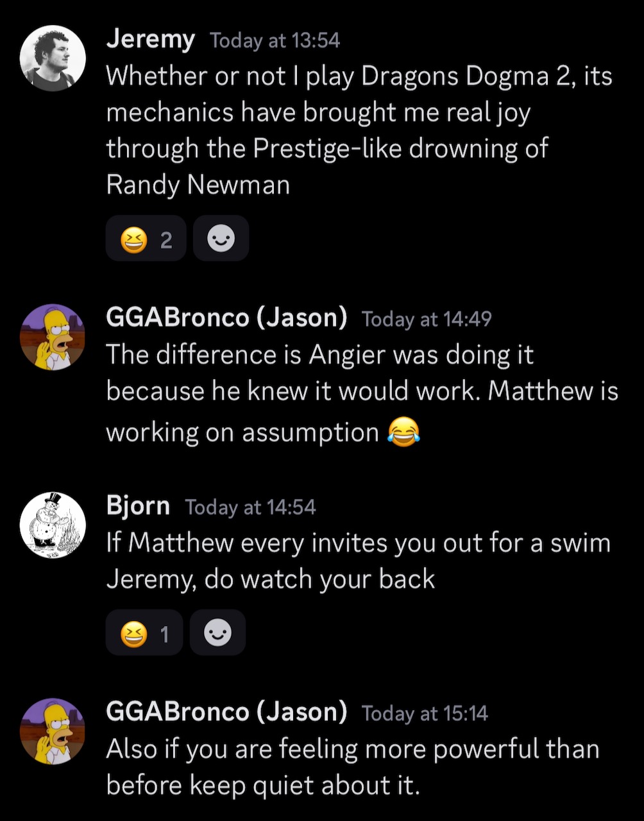Click the timestamp 'Today at 15:14'

pos(425,713)
